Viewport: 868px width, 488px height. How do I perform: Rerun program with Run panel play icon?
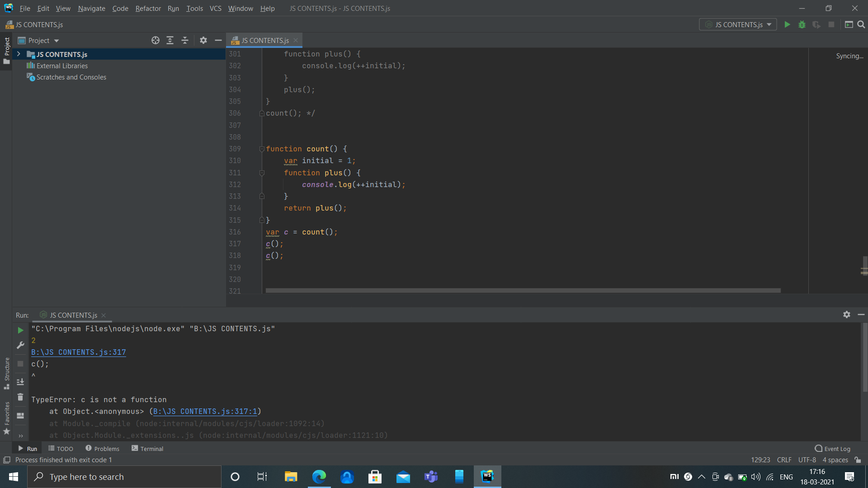[x=20, y=330]
